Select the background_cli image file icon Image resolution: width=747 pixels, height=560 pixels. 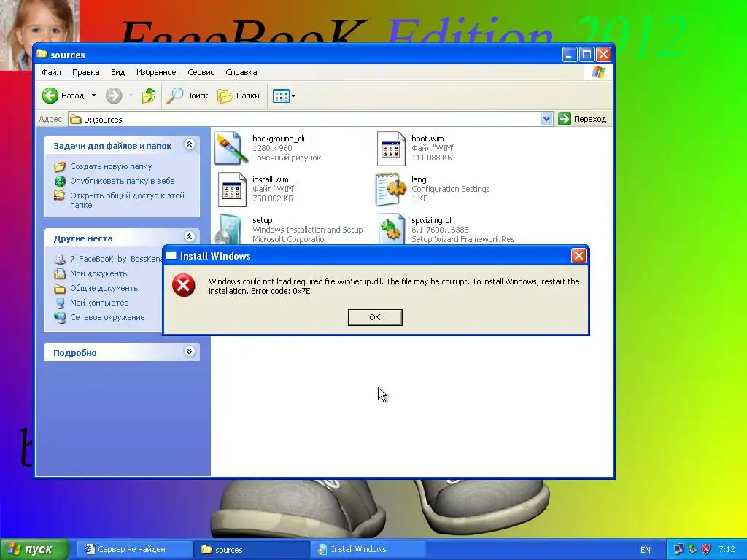click(231, 149)
